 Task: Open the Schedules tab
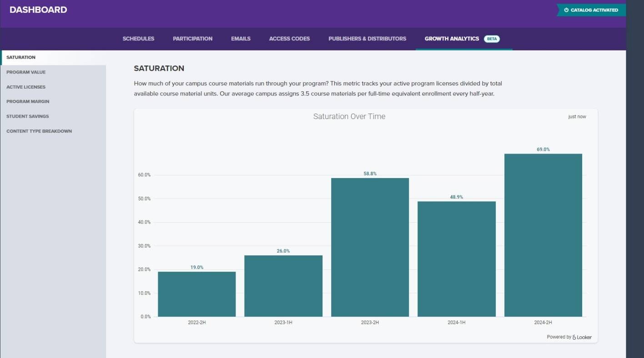tap(138, 39)
